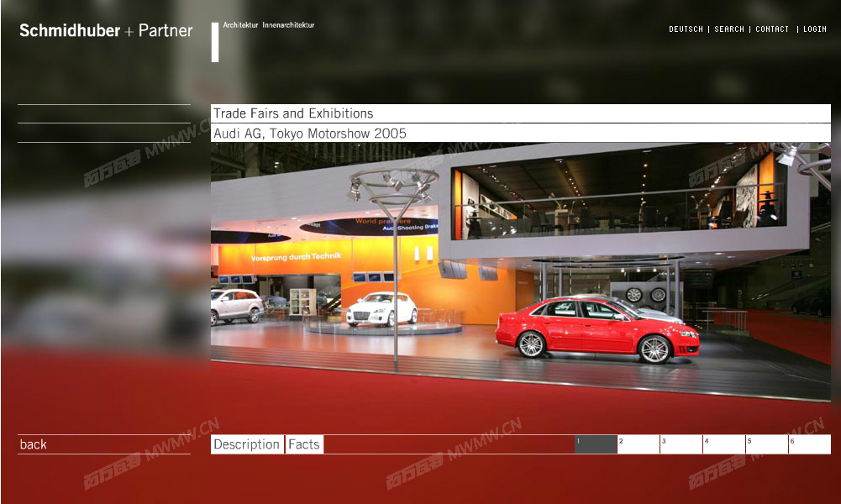841x504 pixels.
Task: Open the Description tab
Action: click(247, 444)
